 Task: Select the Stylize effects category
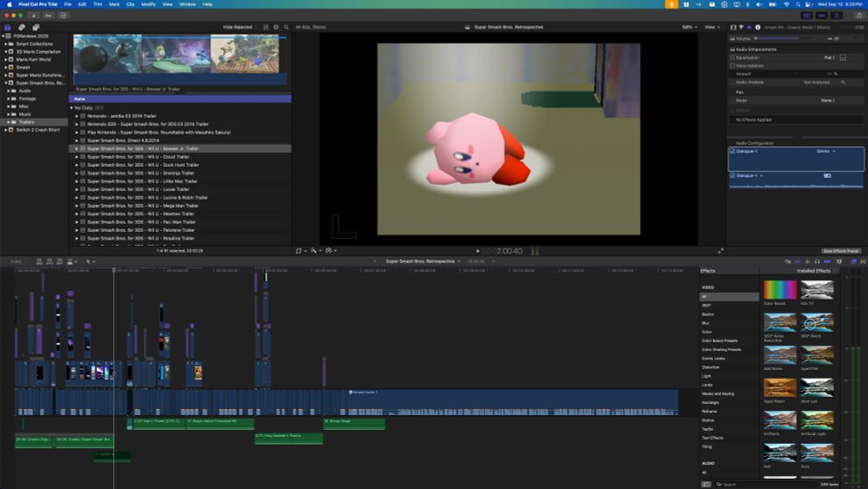[708, 420]
